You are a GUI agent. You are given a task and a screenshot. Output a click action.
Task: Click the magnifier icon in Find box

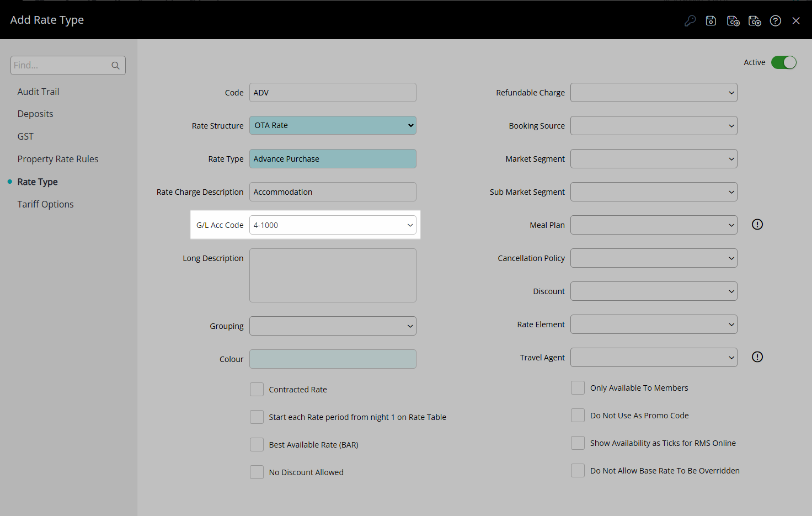pyautogui.click(x=115, y=66)
